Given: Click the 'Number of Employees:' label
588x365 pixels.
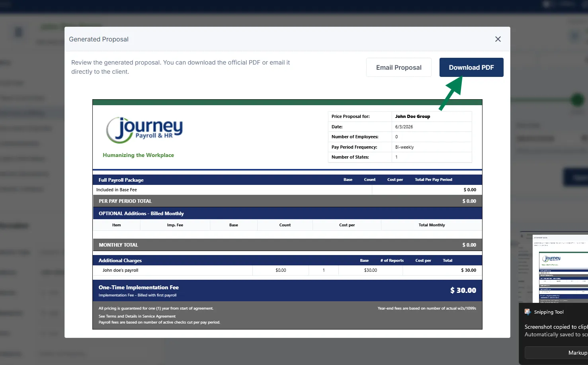Looking at the screenshot, I should (x=355, y=137).
